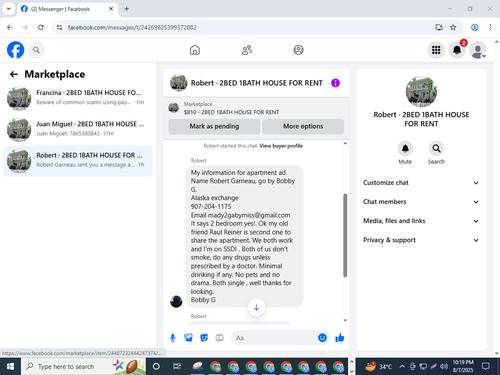This screenshot has height=375, width=500.
Task: Click More options button
Action: click(x=303, y=126)
